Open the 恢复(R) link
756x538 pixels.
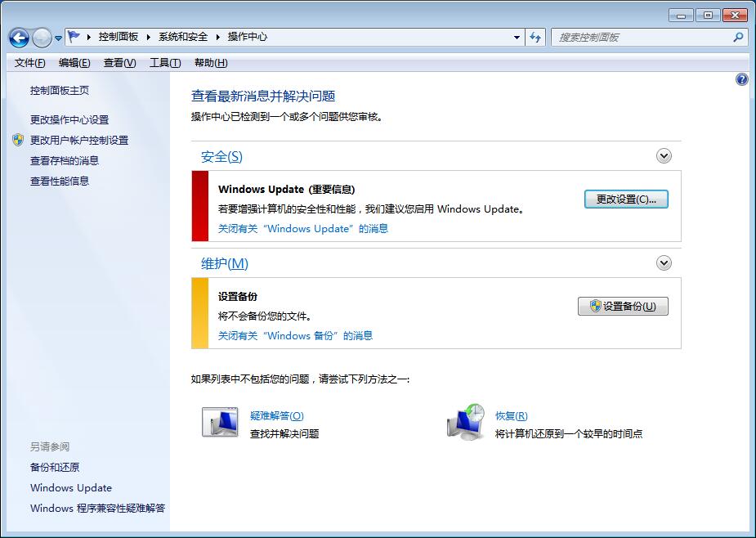[x=512, y=416]
